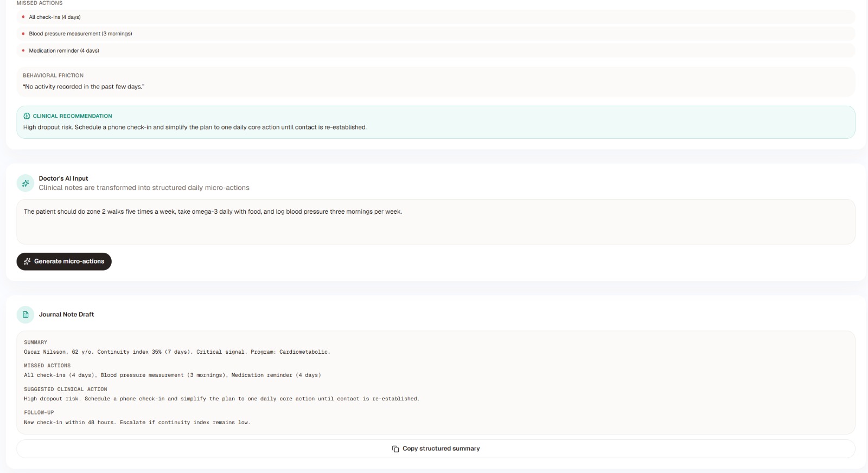Click the "Doctor's AI Input" heading
Image resolution: width=868 pixels, height=473 pixels.
63,178
